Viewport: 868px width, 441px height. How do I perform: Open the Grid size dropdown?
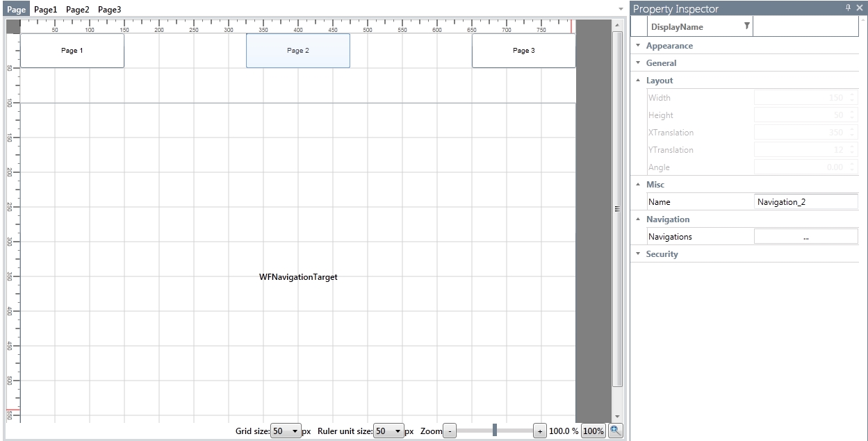(x=295, y=431)
